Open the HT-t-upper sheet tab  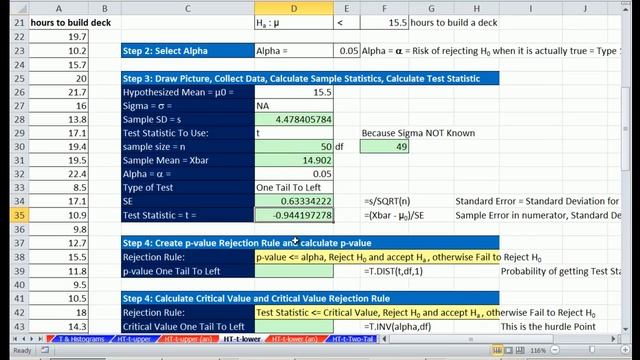[134, 339]
